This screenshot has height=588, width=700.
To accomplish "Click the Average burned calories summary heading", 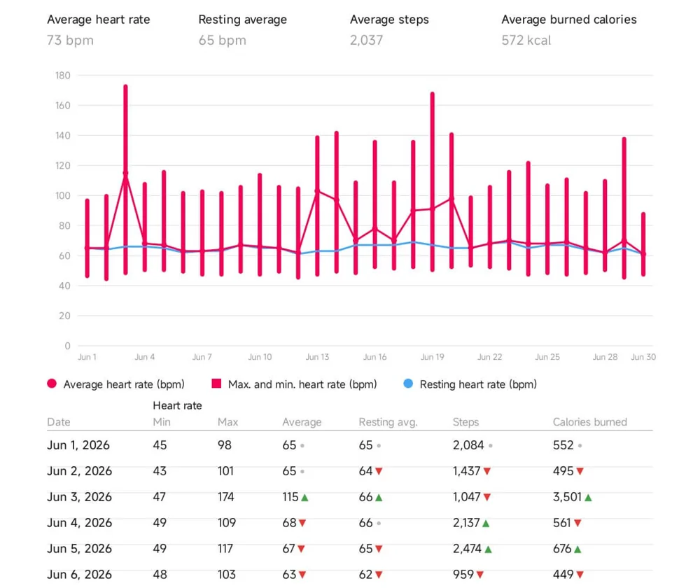I will click(569, 20).
